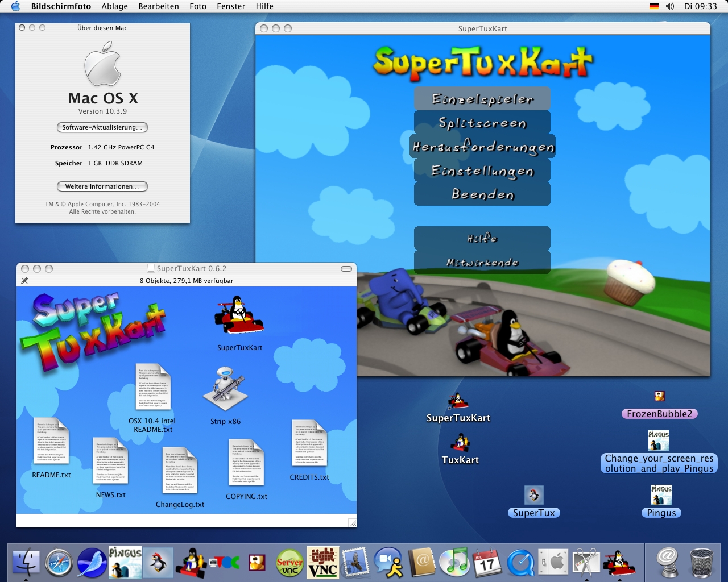Viewport: 728px width, 582px height.
Task: Select the ChangeLog.txt file icon
Action: [180, 471]
